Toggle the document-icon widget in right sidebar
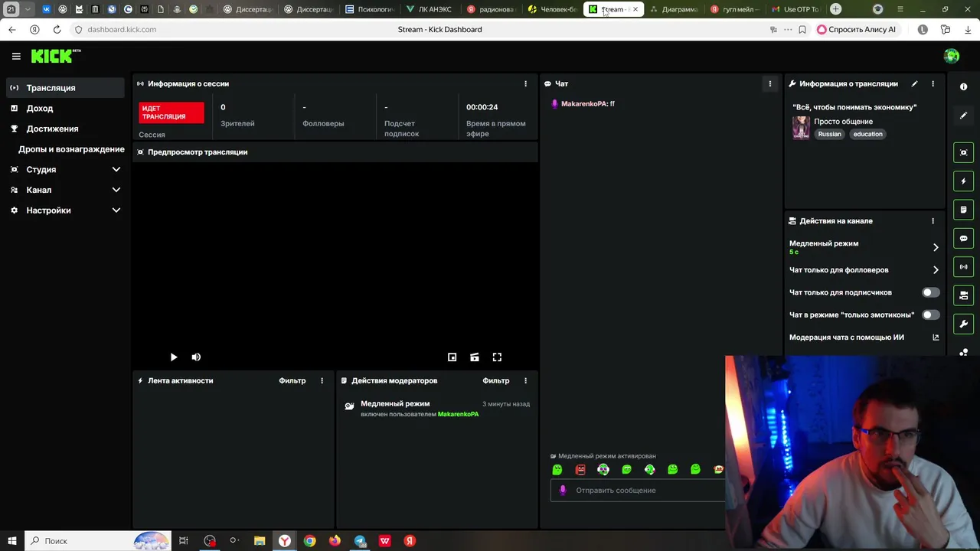The image size is (980, 551). click(x=964, y=210)
